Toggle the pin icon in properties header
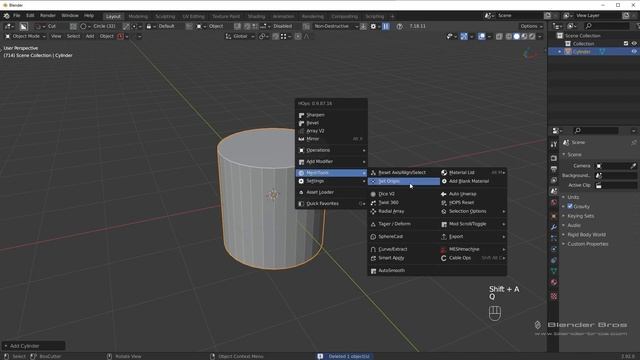Screen dimensions: 640x360 tap(633, 142)
